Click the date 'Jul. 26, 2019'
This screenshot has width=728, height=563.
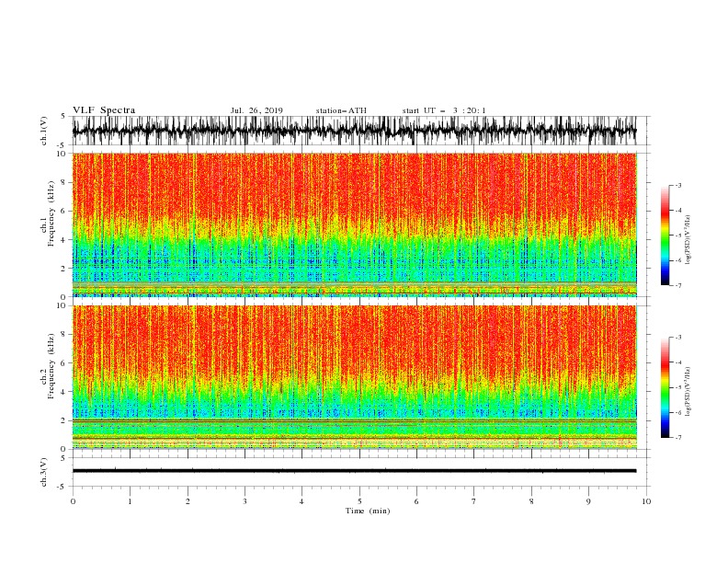(x=256, y=110)
